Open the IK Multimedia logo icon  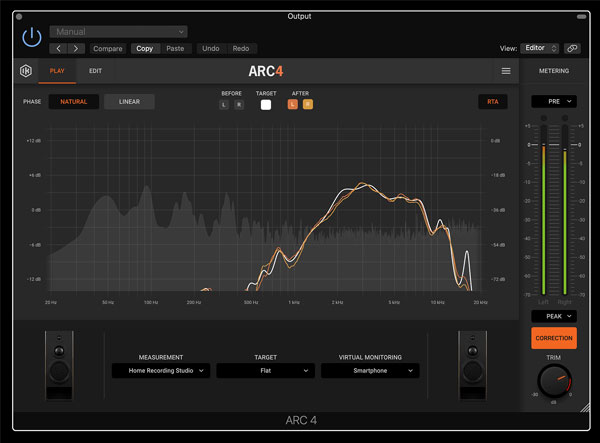(26, 71)
